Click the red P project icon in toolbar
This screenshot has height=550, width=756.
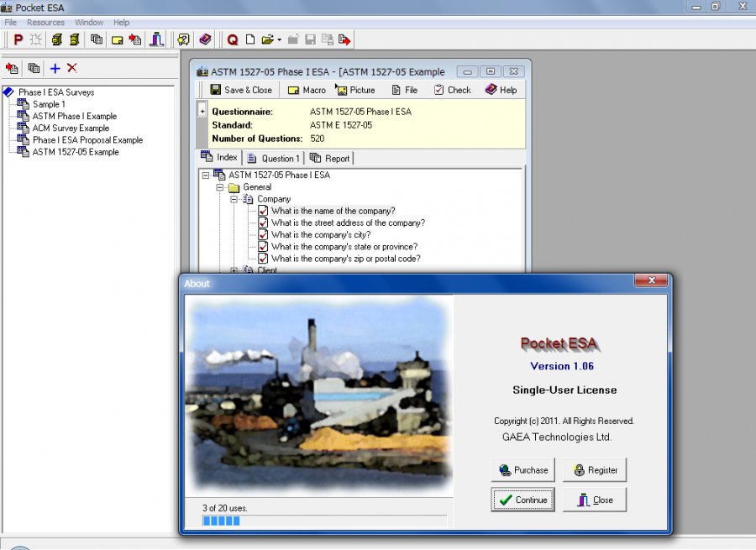coord(18,39)
